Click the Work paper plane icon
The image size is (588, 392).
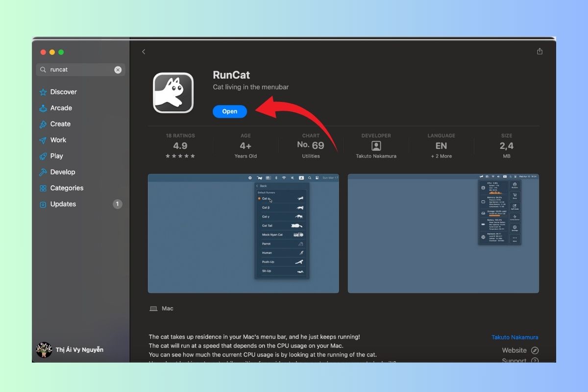[43, 140]
